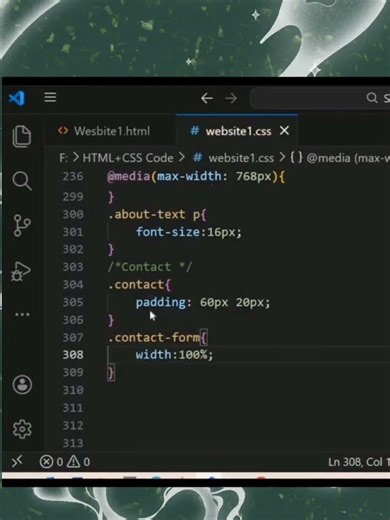The image size is (390, 520).
Task: Open the website1.css breadcrumb item
Action: [234, 158]
